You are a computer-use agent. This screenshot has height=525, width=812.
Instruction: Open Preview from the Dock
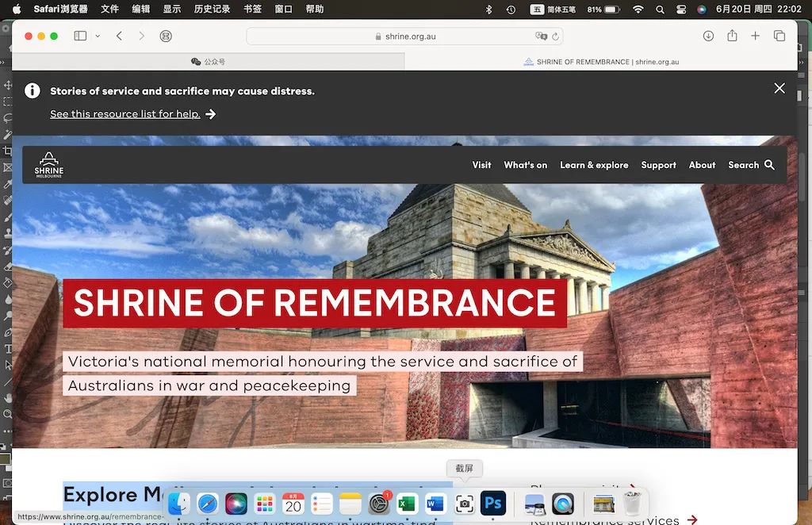534,504
